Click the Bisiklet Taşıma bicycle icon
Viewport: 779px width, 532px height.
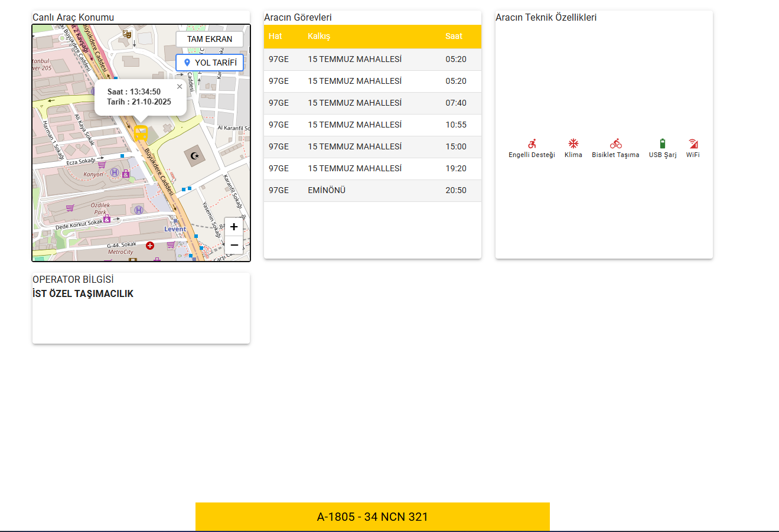(x=615, y=143)
